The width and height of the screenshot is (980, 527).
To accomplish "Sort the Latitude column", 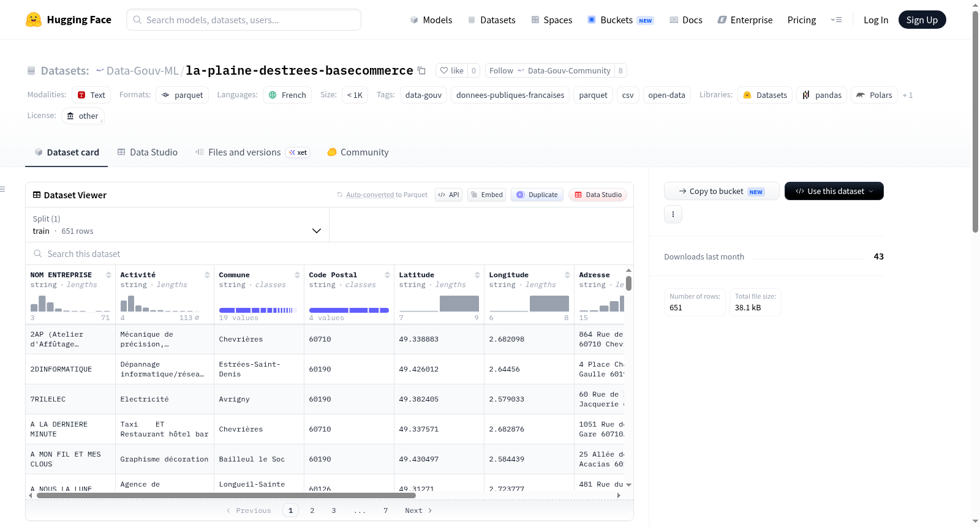I will pos(477,275).
